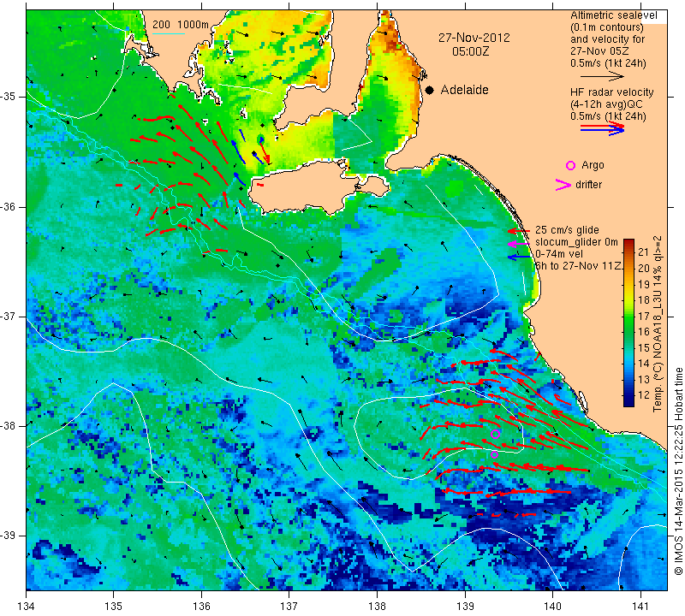The image size is (685, 616).
Task: Click the upper Argo float circle on map
Action: coord(495,434)
